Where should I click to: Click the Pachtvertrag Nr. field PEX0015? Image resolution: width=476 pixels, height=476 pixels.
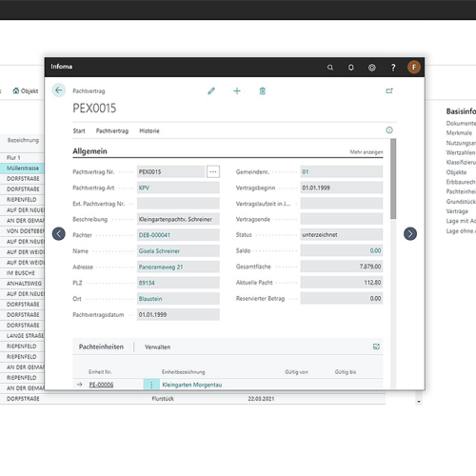170,171
